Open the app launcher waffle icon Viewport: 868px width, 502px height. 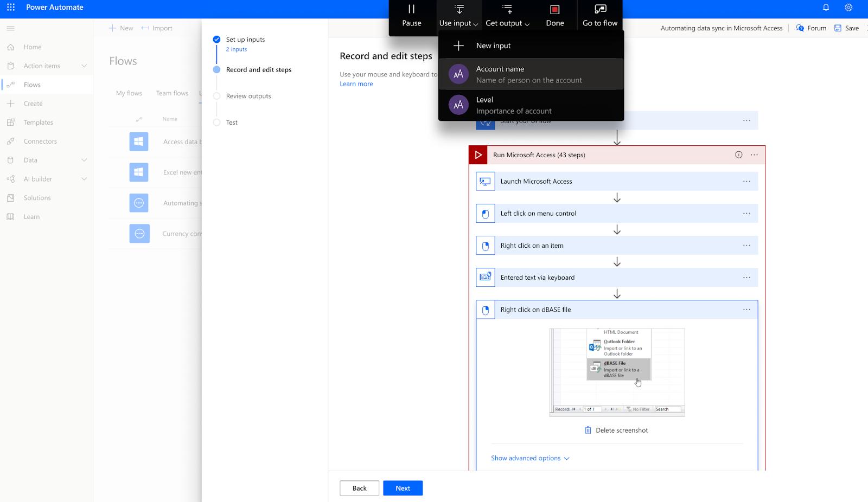tap(11, 8)
